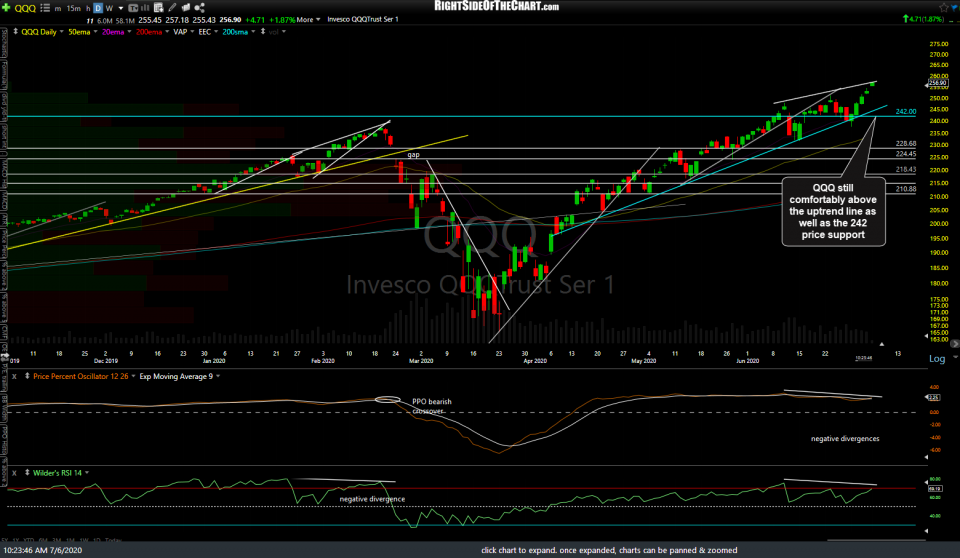Click the bar-style chart icon
Viewport: 960px width, 558px height.
pos(145,8)
